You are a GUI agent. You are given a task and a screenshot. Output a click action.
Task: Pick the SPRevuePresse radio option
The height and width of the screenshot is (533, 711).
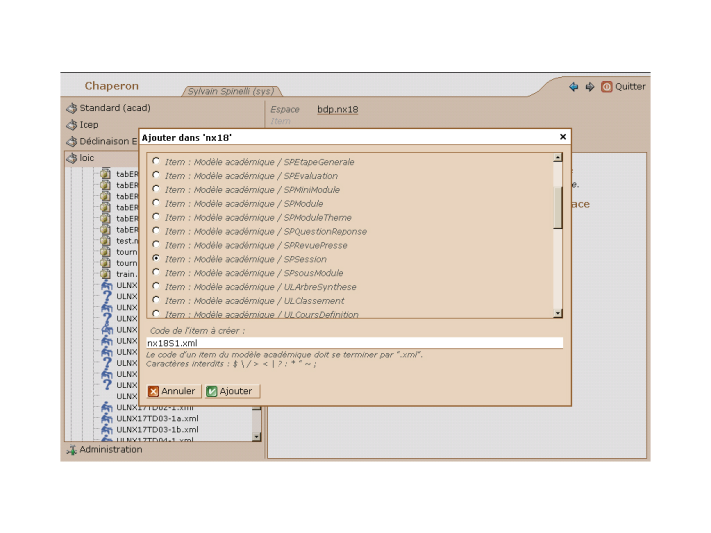click(156, 244)
